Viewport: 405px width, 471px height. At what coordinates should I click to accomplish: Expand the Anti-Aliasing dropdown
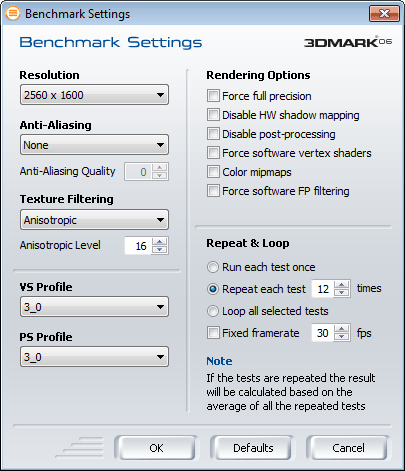(x=94, y=145)
